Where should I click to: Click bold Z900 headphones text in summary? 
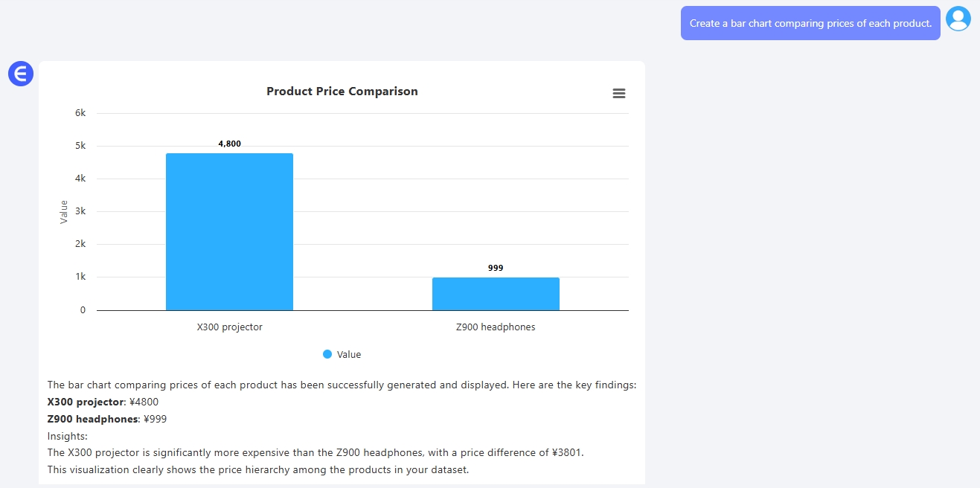point(92,419)
